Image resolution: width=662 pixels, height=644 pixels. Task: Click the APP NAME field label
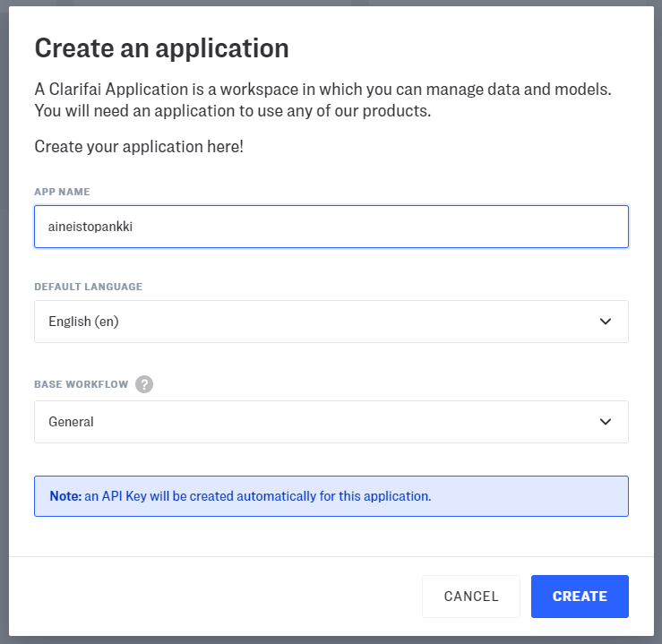click(62, 192)
